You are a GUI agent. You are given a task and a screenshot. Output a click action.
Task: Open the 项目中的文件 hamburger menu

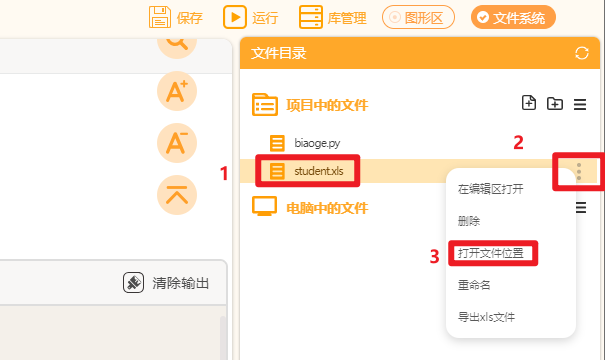click(x=580, y=104)
